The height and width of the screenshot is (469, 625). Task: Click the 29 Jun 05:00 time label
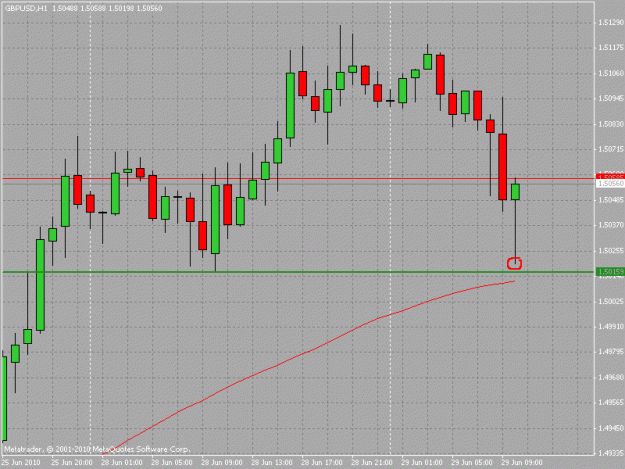click(472, 463)
